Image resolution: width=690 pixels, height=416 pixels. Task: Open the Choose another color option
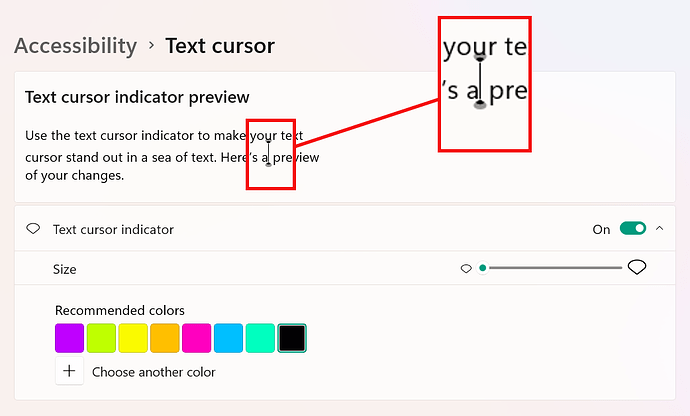point(153,372)
